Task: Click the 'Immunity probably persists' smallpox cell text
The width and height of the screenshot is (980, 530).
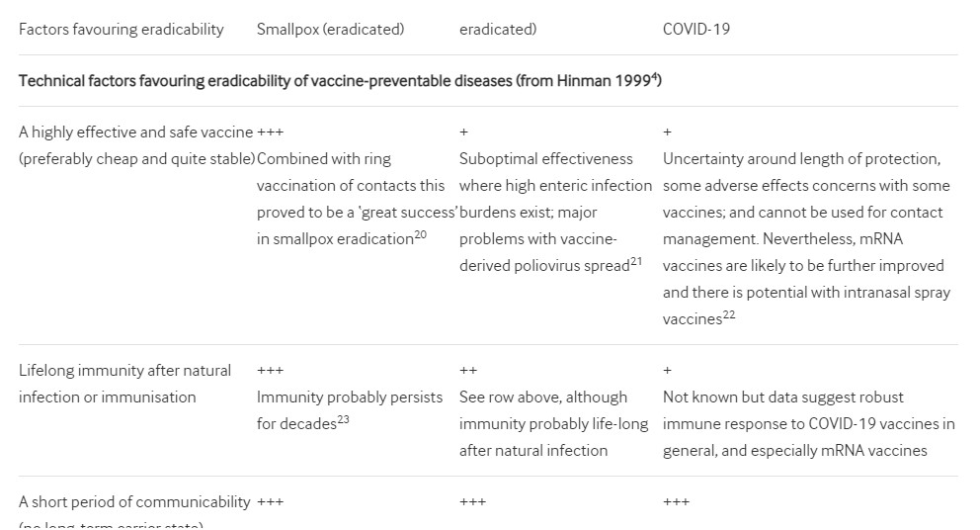Action: [x=350, y=397]
